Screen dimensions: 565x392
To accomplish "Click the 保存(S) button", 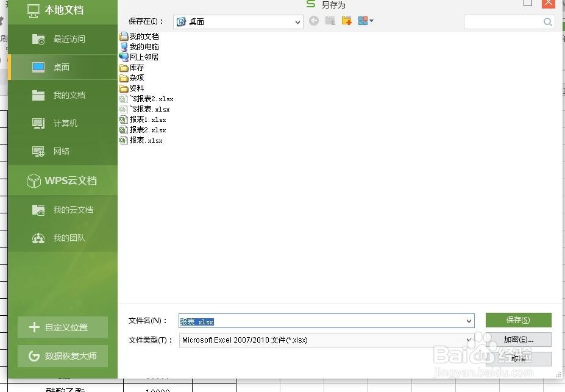I will [518, 320].
